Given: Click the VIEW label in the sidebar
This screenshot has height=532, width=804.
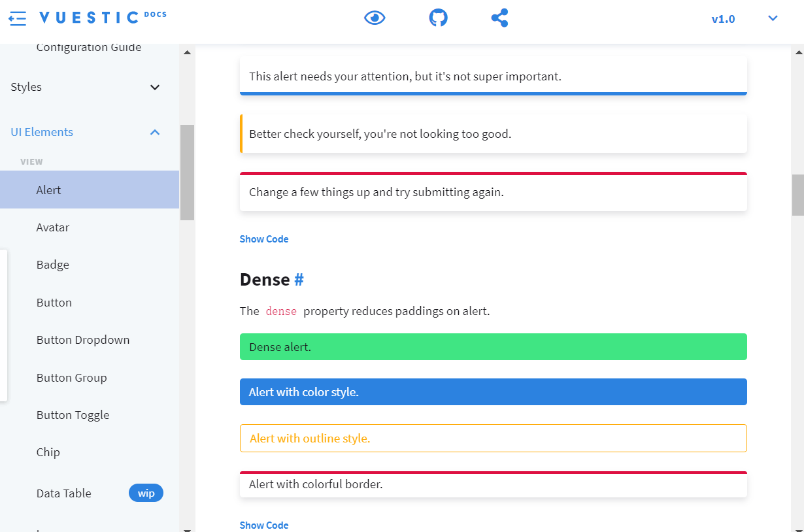Looking at the screenshot, I should click(x=31, y=161).
